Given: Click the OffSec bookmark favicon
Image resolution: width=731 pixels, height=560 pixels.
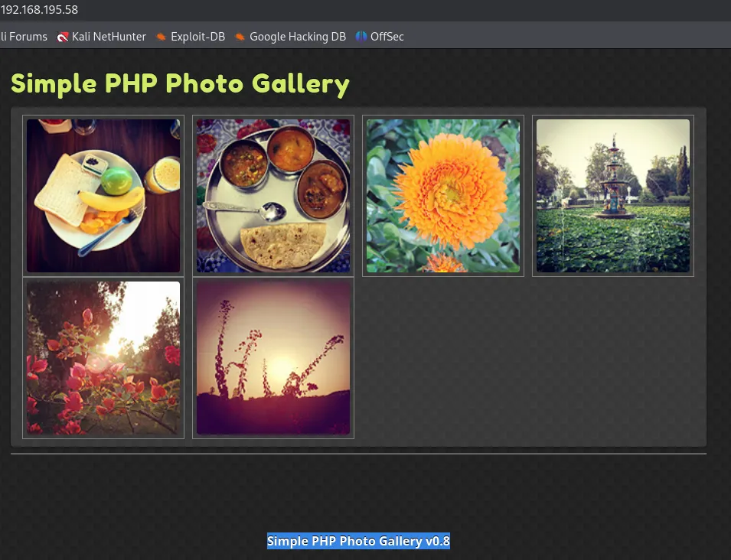Looking at the screenshot, I should point(361,37).
